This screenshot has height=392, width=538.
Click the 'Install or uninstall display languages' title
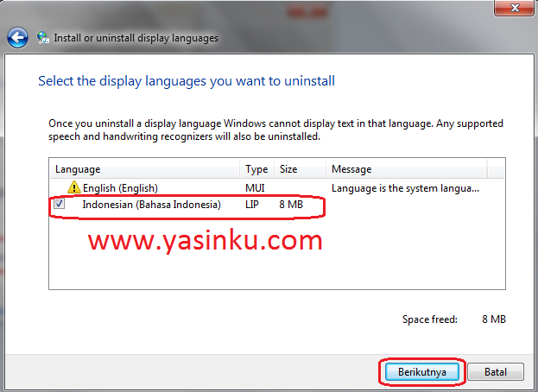[136, 38]
